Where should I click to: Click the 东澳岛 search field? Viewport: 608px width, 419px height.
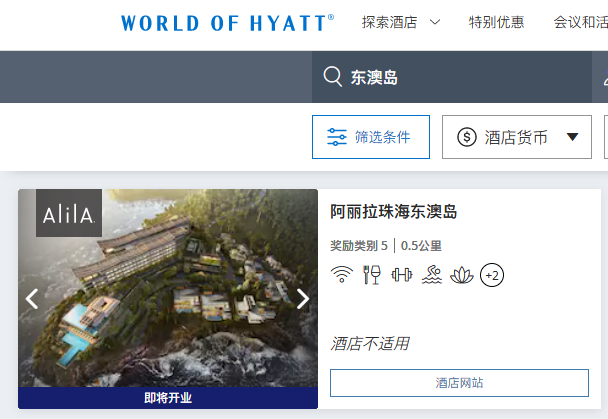tap(452, 77)
